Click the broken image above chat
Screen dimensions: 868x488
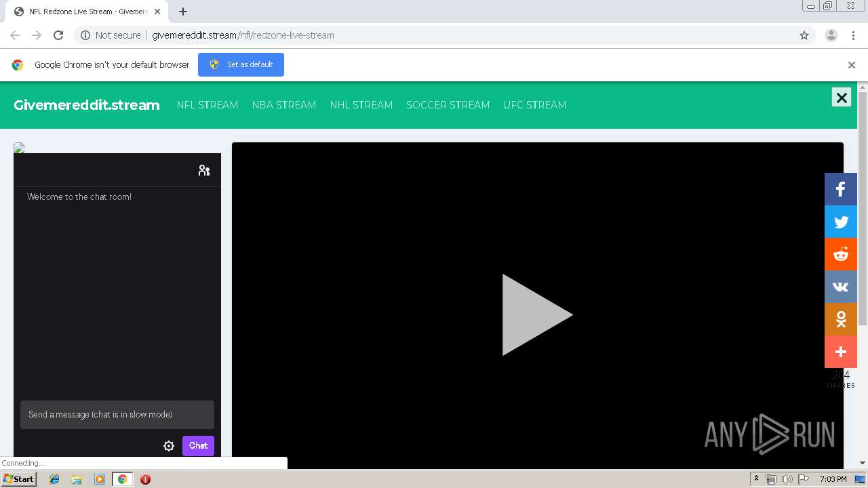click(19, 148)
